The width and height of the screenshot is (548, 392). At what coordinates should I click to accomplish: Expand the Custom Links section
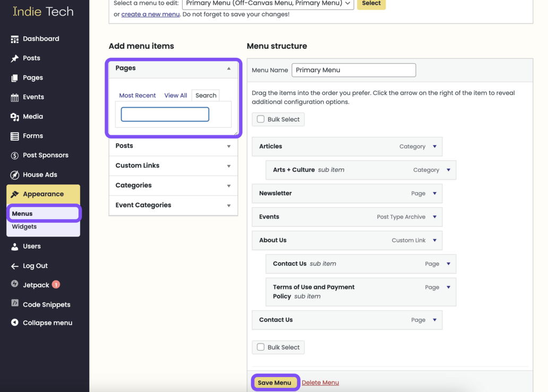[228, 165]
